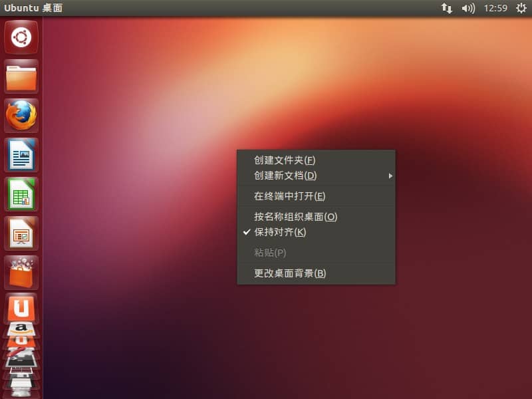Open Ubuntu Software Center shopping bag
The height and width of the screenshot is (399, 532).
pyautogui.click(x=21, y=273)
